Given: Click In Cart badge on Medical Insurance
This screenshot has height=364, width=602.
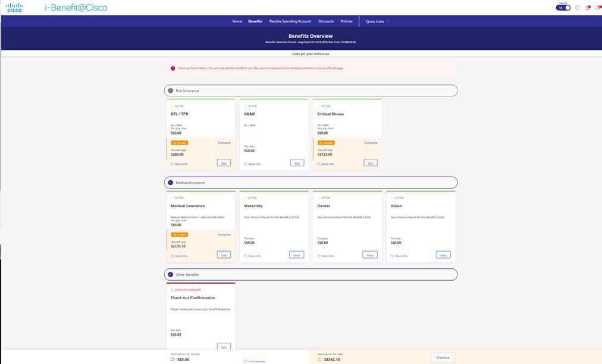Looking at the screenshot, I should pyautogui.click(x=180, y=234).
